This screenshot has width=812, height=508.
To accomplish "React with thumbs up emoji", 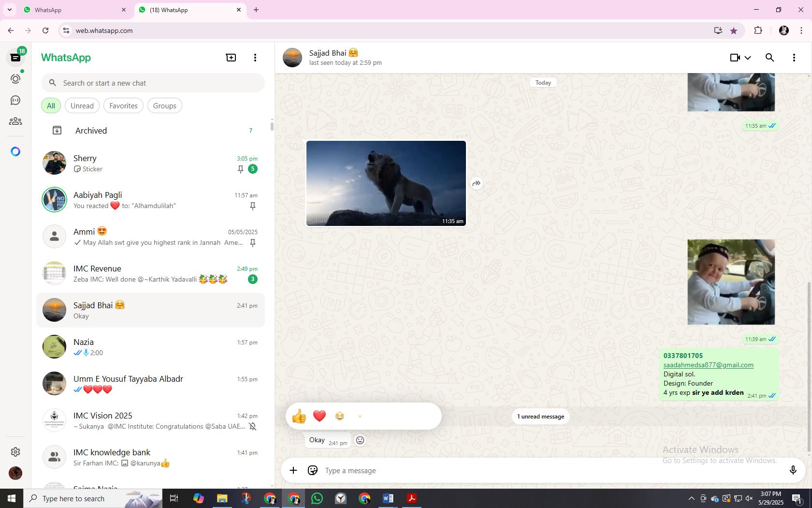I will click(299, 416).
